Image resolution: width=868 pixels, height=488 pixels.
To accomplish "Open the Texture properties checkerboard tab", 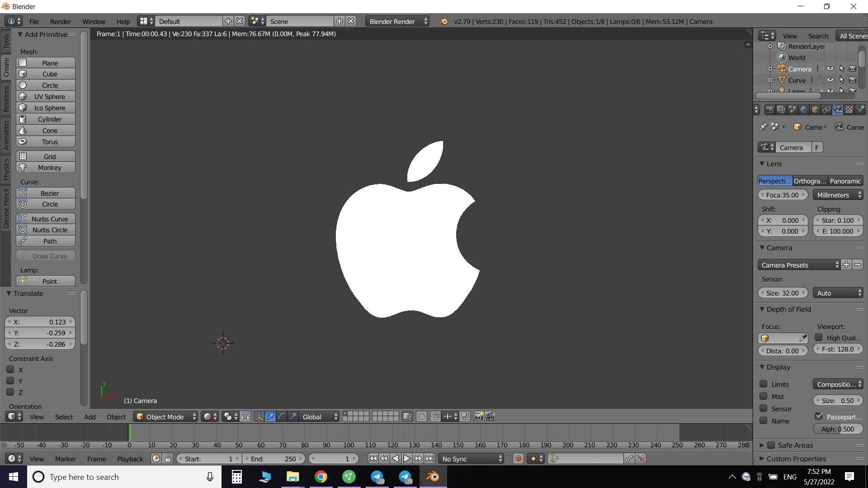I will [x=849, y=110].
